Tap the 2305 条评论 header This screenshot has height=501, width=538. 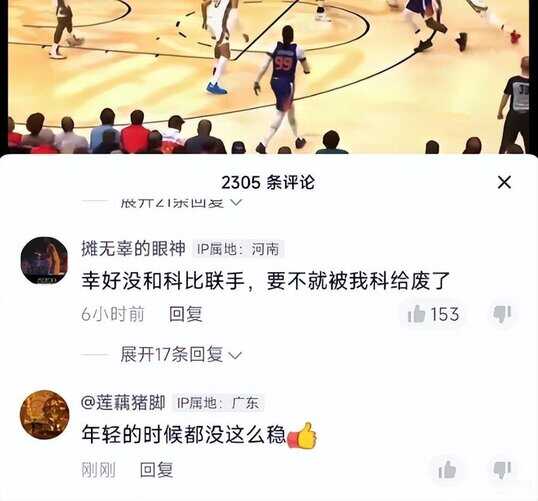click(x=268, y=182)
